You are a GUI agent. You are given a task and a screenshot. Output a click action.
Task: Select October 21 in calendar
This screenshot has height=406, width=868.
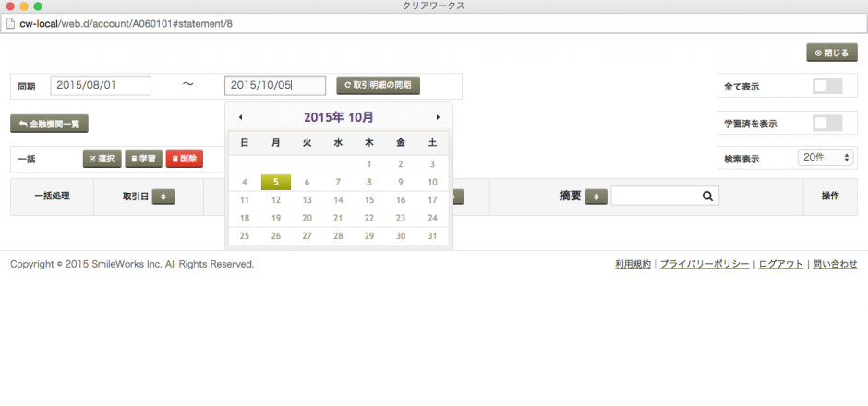coord(338,218)
